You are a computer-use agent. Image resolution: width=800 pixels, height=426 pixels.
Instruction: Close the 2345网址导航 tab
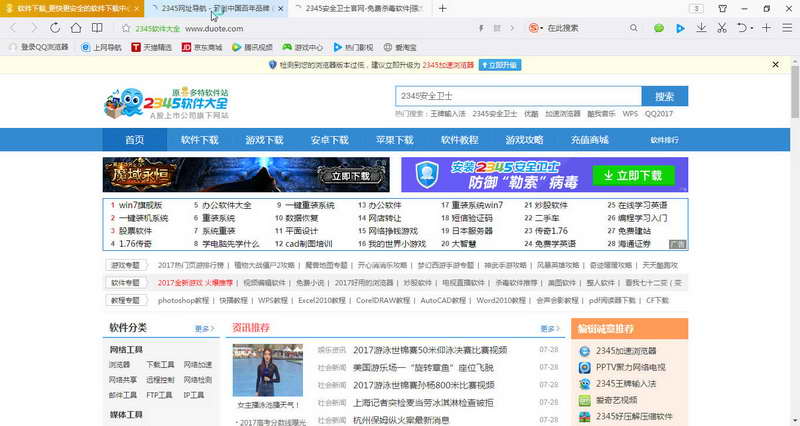[280, 9]
